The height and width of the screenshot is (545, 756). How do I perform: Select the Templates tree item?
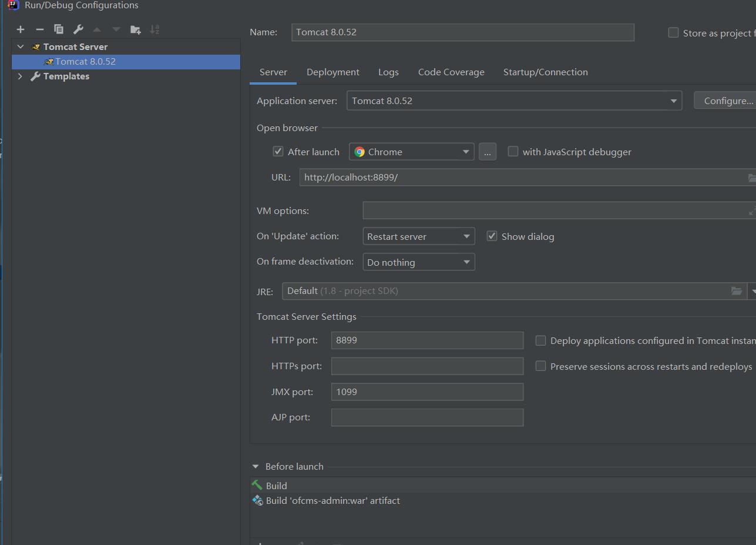pos(66,76)
